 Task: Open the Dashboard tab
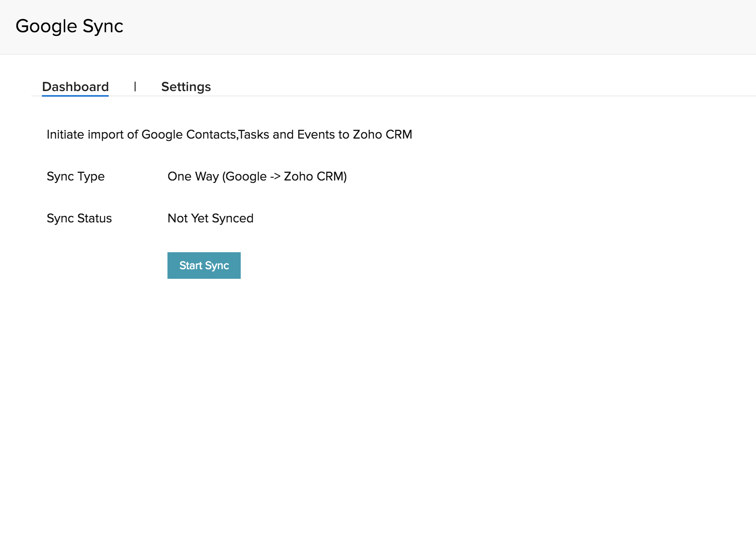(x=75, y=87)
